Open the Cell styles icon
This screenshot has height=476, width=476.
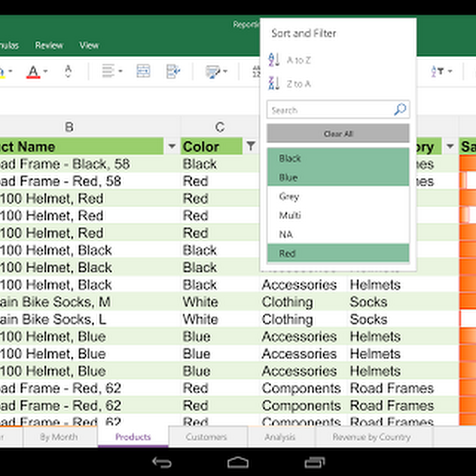pos(213,72)
